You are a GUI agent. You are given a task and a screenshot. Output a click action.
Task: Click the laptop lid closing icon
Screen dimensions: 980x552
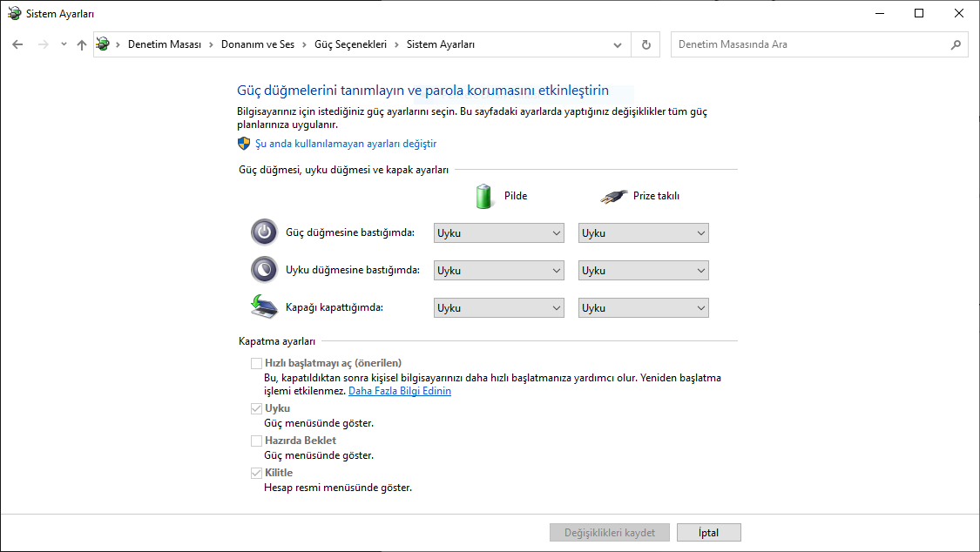pyautogui.click(x=264, y=306)
